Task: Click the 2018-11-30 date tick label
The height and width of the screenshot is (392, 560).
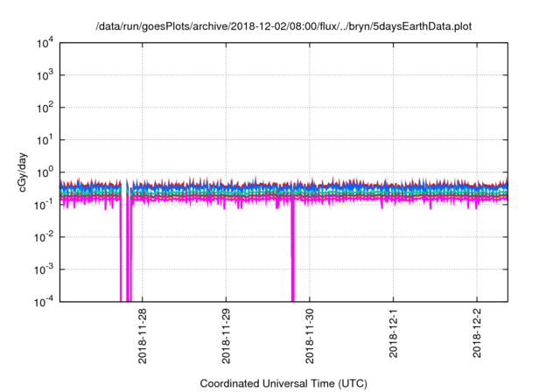Action: click(x=309, y=336)
